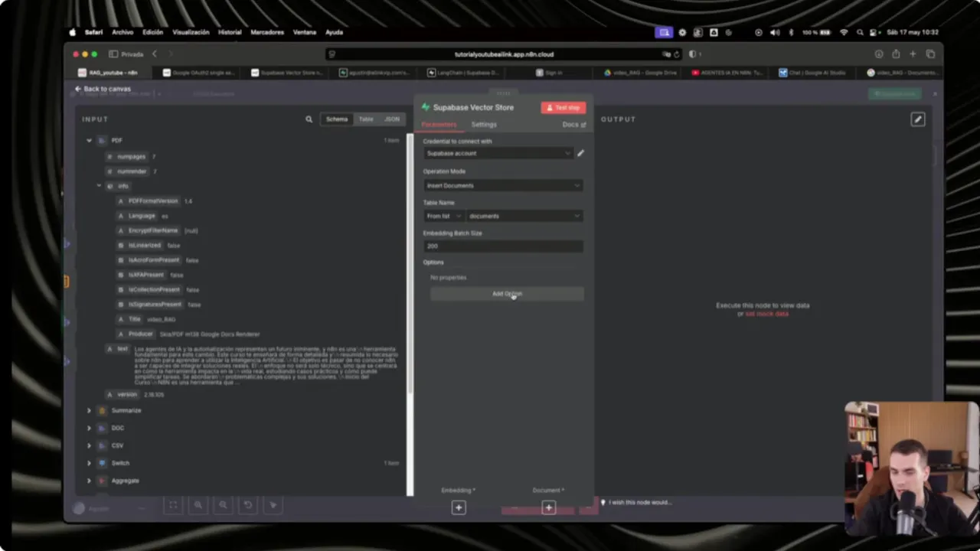
Task: Open Safari Archivo menu
Action: pyautogui.click(x=122, y=32)
